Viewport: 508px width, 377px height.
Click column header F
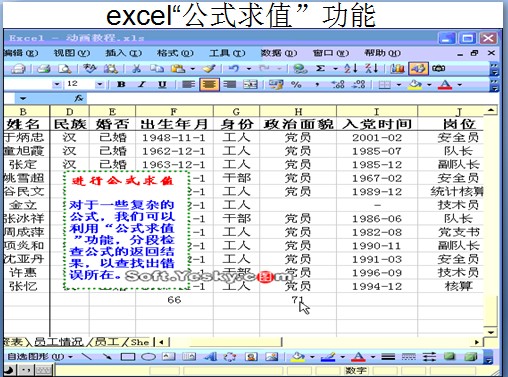coord(174,111)
